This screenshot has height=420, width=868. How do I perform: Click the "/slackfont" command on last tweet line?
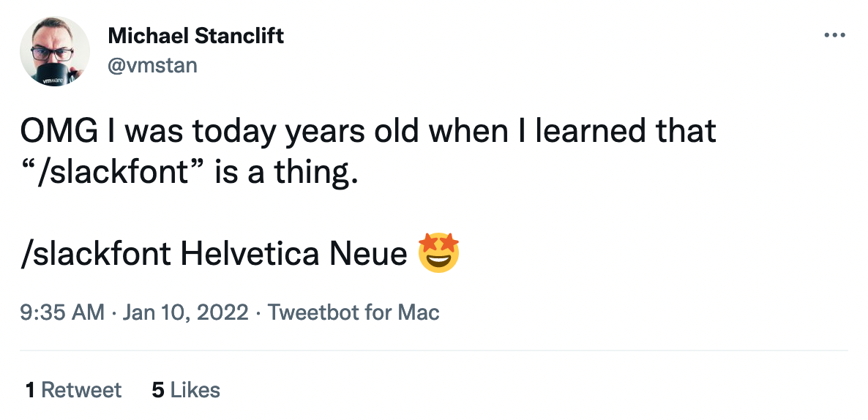tap(97, 254)
